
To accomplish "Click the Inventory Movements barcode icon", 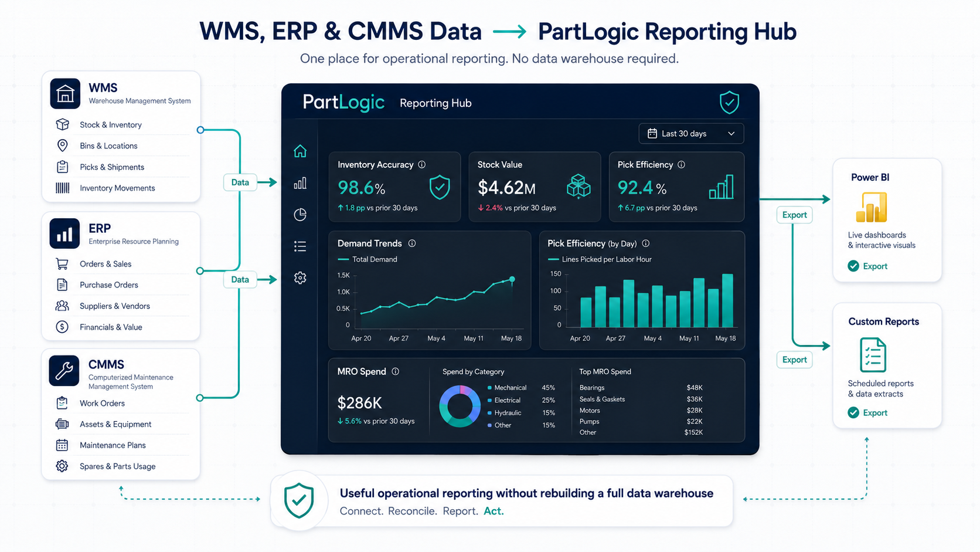I will 62,188.
